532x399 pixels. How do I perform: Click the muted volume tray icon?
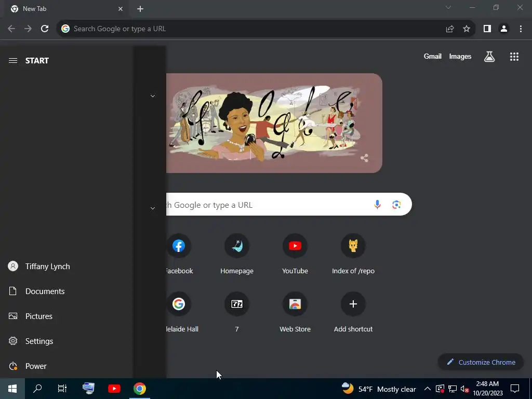point(464,389)
